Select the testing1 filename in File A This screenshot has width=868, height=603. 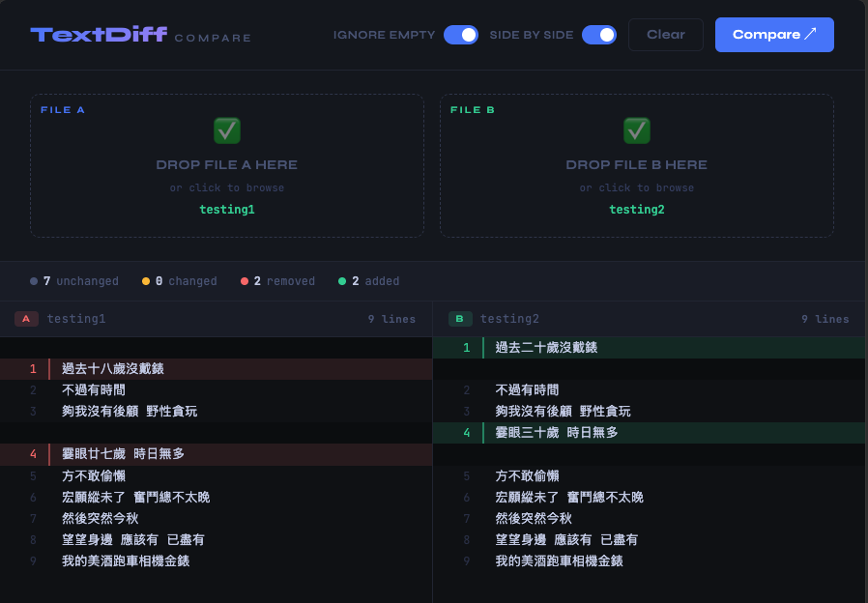[227, 210]
